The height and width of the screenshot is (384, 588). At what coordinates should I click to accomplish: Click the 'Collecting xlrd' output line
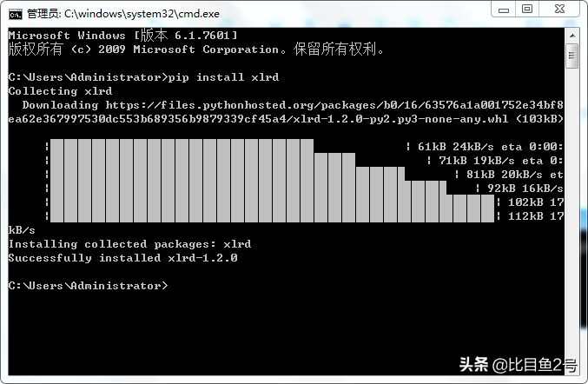coord(61,91)
